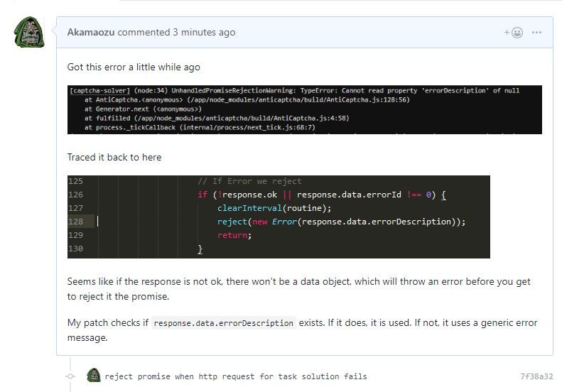Open the AntiCaptcha.js code snippet image
Viewport: 562px width, 392px height.
279,217
